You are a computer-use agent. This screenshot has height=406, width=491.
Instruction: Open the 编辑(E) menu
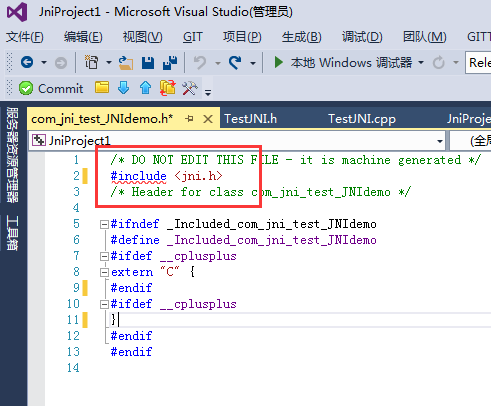[83, 37]
